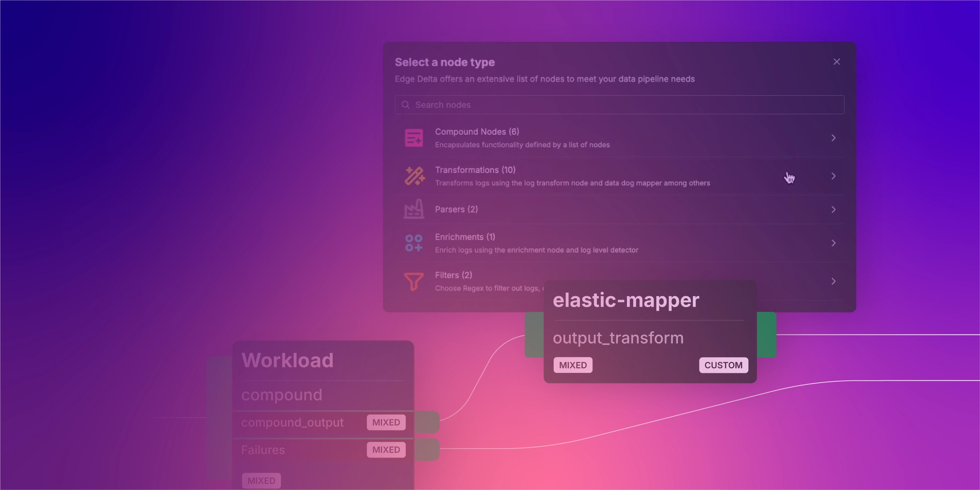
Task: Open Transformations (10) category
Action: [475, 170]
